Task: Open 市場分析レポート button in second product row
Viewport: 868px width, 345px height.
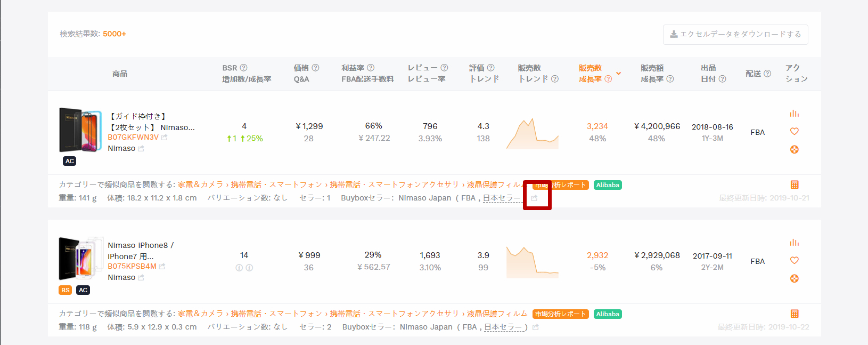Action: tap(561, 314)
